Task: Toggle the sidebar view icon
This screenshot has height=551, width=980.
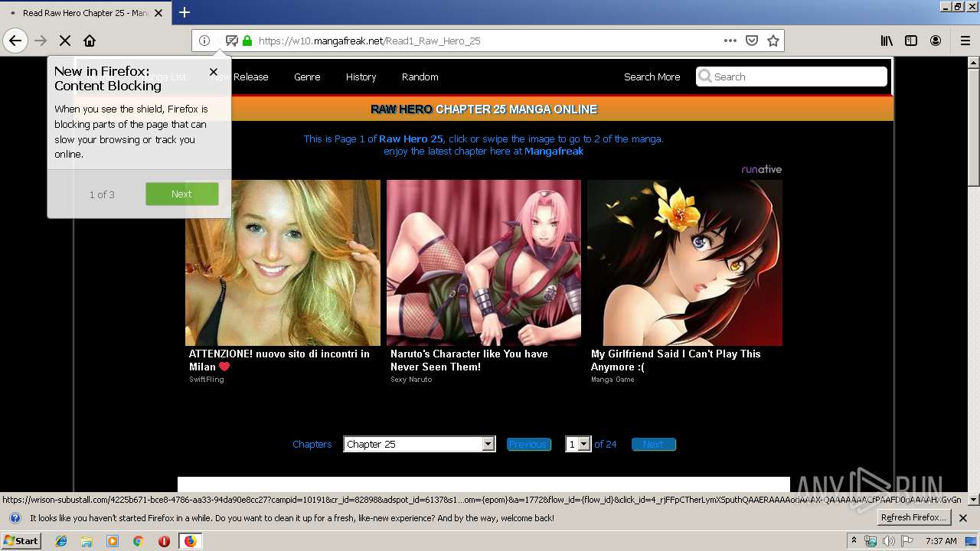Action: coord(911,41)
